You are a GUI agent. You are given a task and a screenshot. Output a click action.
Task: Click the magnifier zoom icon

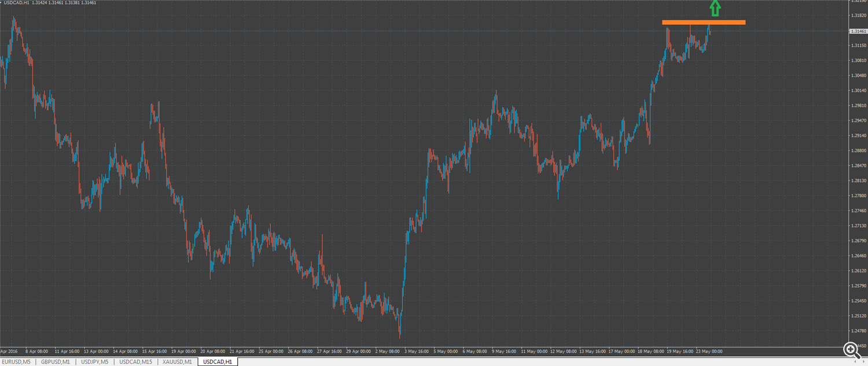coord(851,349)
